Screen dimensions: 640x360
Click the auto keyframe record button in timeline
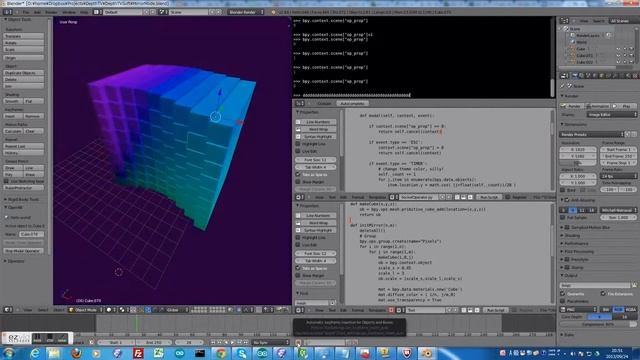[298, 342]
